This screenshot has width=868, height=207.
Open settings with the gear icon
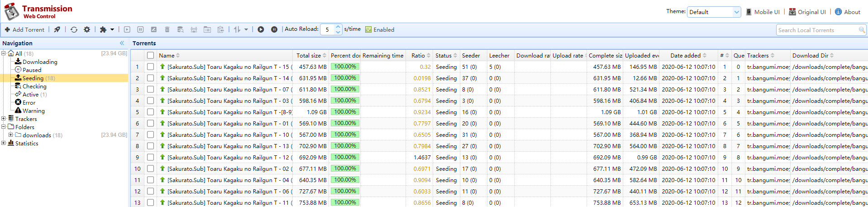[87, 29]
